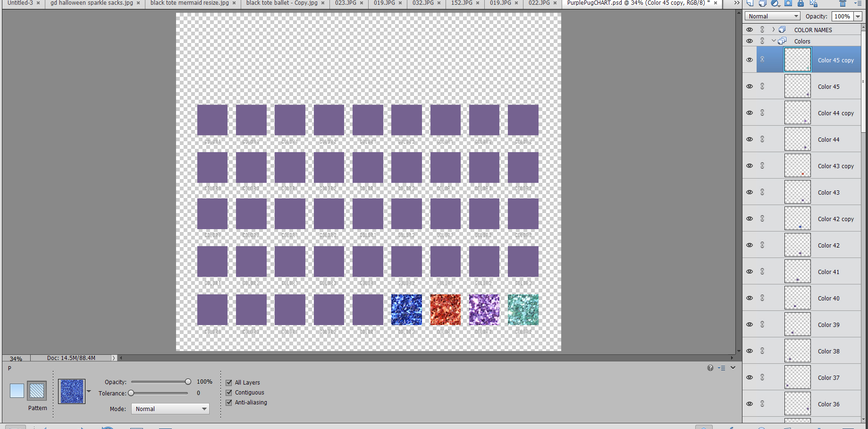Image resolution: width=868 pixels, height=429 pixels.
Task: Hide the Color 44 layer
Action: coord(749,139)
